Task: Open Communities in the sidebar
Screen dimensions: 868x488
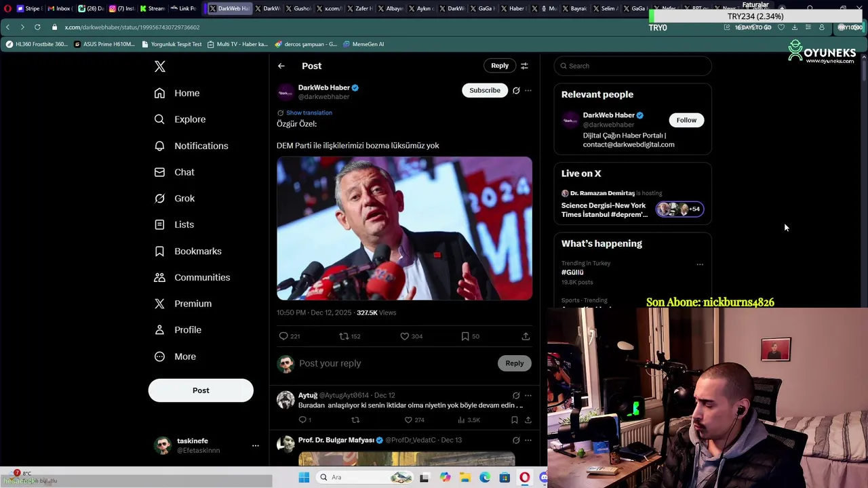Action: 192,277
